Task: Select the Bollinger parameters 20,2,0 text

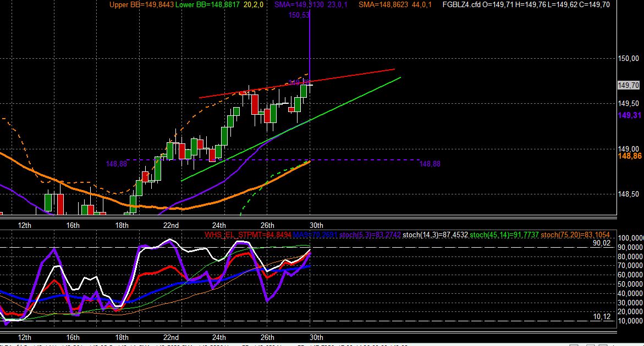Action: click(x=254, y=5)
